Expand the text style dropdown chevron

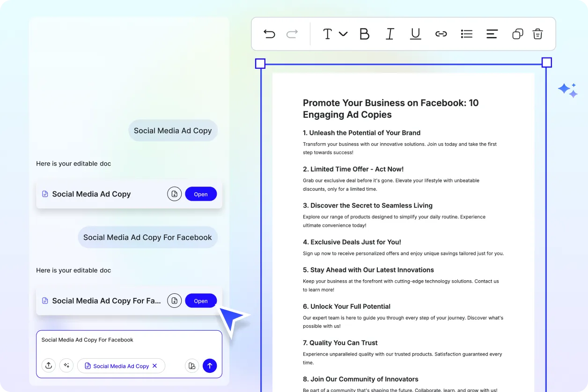point(343,34)
